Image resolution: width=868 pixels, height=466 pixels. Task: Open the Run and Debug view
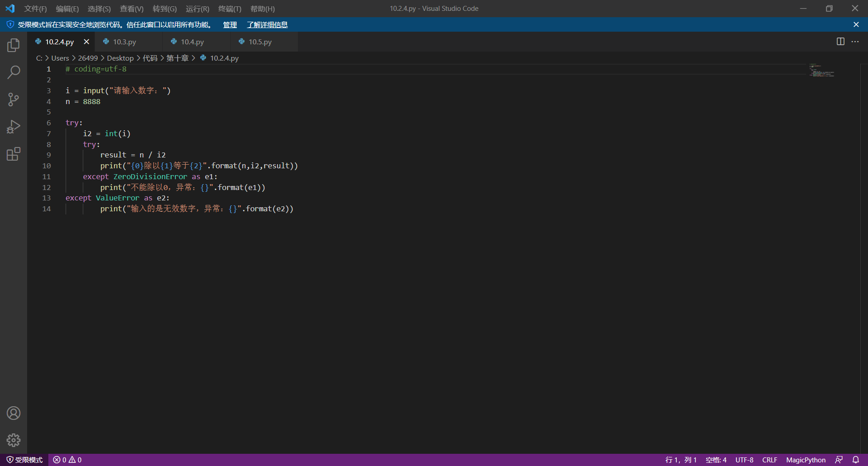(14, 127)
